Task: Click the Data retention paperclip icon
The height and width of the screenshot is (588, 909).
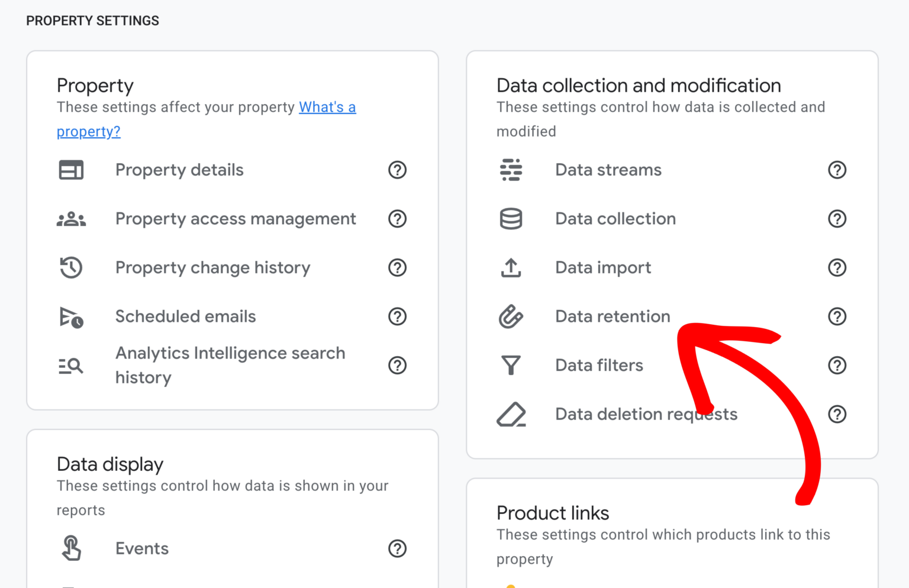Action: [x=511, y=316]
